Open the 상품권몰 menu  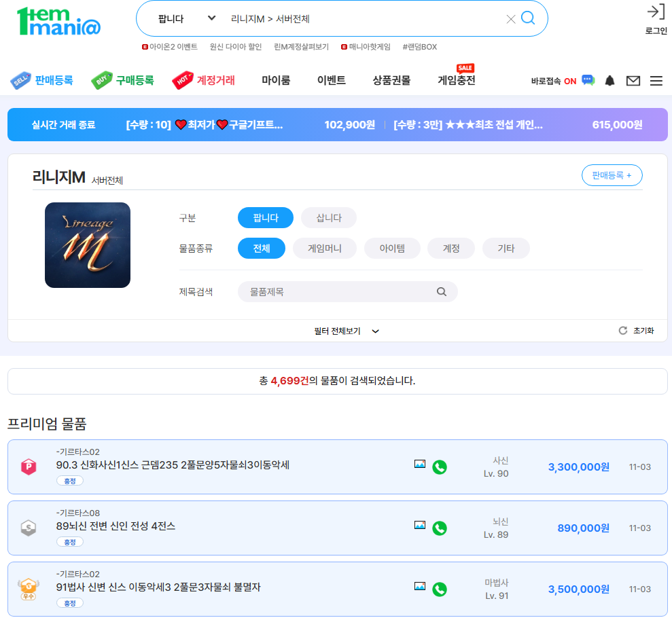[x=391, y=80]
